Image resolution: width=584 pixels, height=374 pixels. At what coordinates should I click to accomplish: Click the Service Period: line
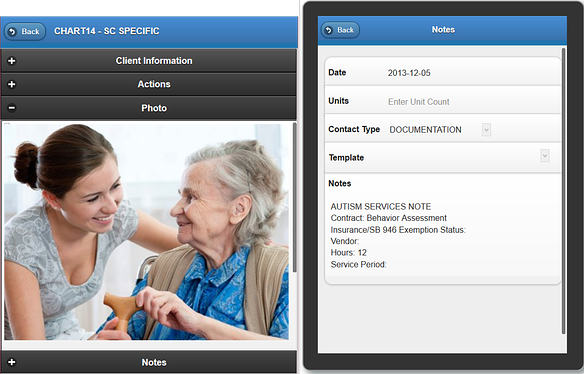(x=358, y=264)
